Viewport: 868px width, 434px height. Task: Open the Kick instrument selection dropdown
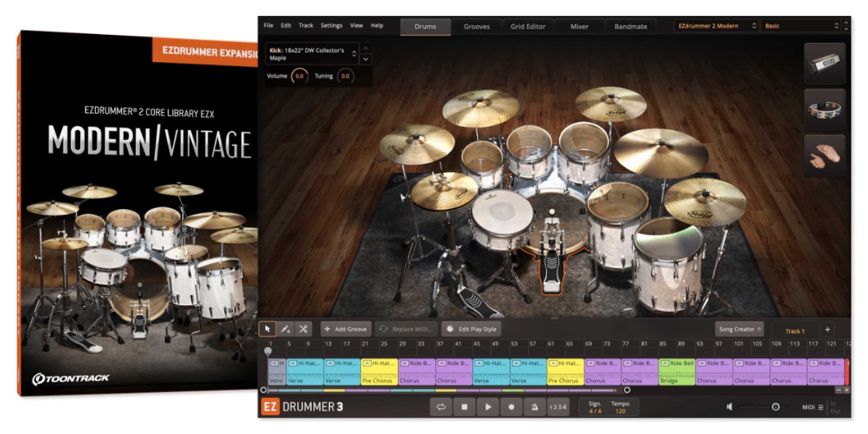(x=312, y=54)
